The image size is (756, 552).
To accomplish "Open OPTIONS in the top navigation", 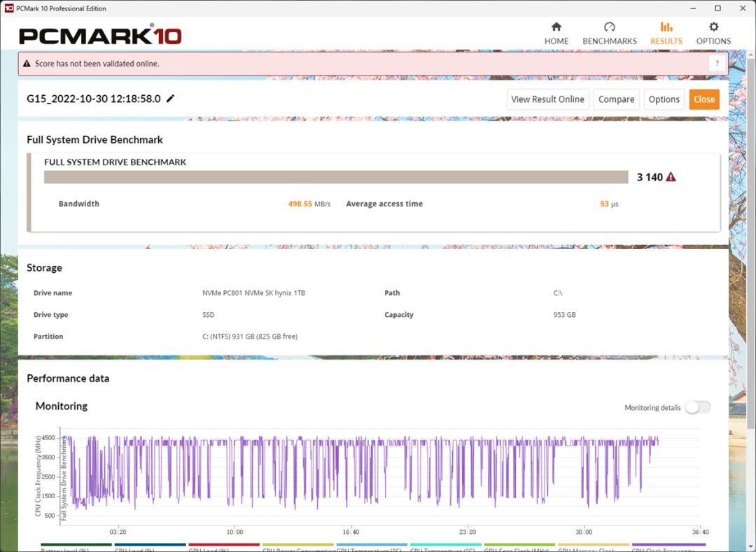I will click(x=713, y=34).
